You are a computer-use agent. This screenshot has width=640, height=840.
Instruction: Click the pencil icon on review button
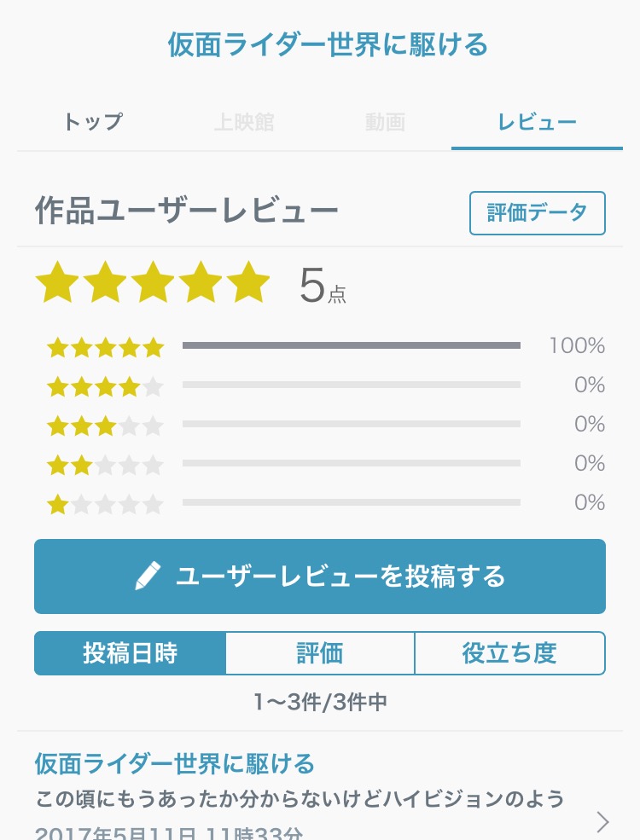pyautogui.click(x=148, y=577)
